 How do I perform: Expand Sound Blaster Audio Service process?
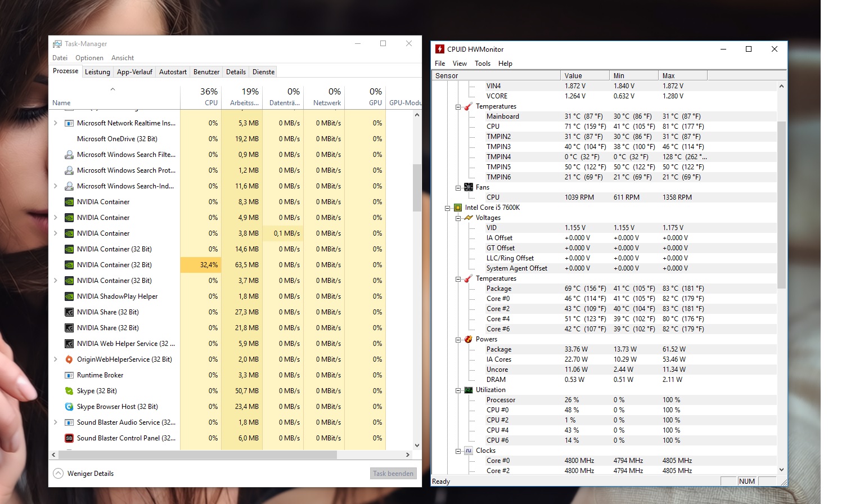(x=55, y=422)
